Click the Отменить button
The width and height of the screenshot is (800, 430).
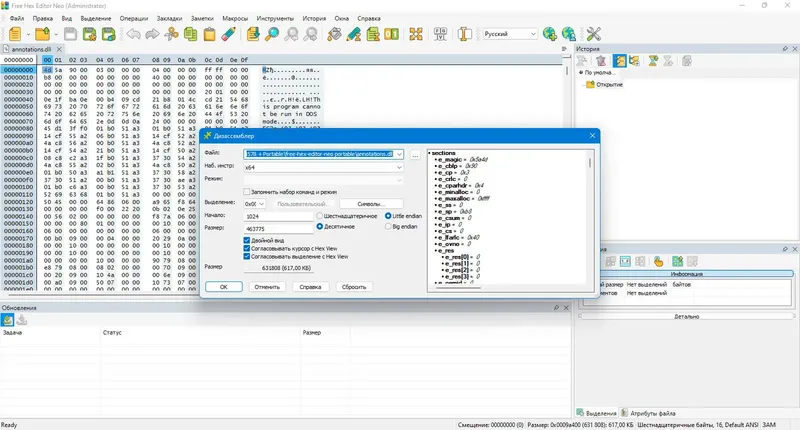coord(267,287)
